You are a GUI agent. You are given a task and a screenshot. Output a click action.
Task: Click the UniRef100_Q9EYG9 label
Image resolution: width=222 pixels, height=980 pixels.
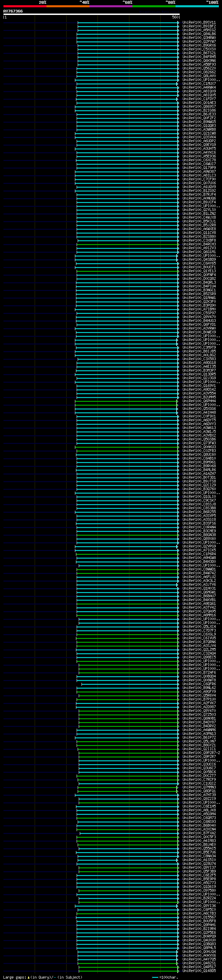pyautogui.click(x=199, y=145)
